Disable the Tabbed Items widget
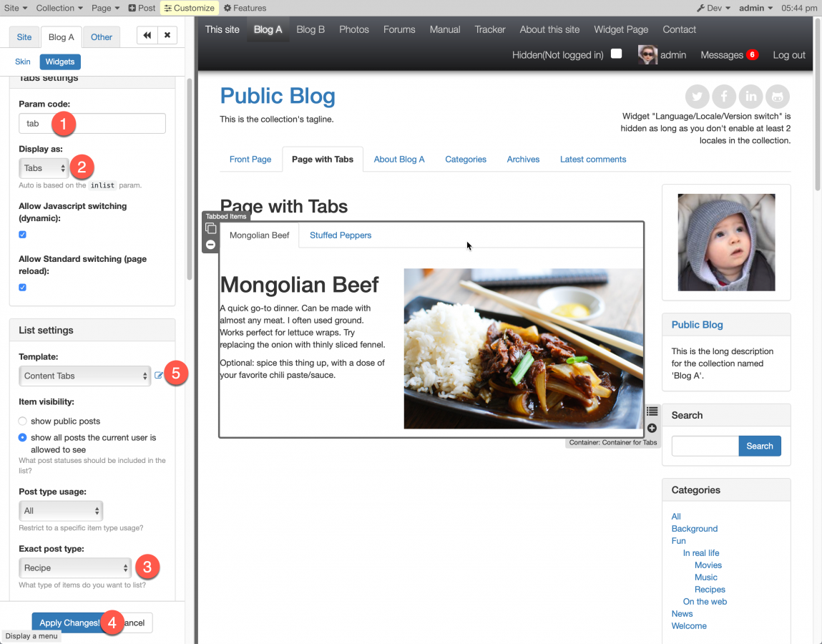The height and width of the screenshot is (644, 822). click(x=210, y=244)
